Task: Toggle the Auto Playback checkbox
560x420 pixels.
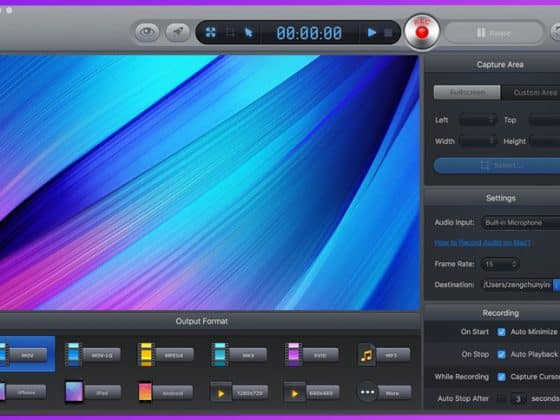Action: (x=501, y=354)
